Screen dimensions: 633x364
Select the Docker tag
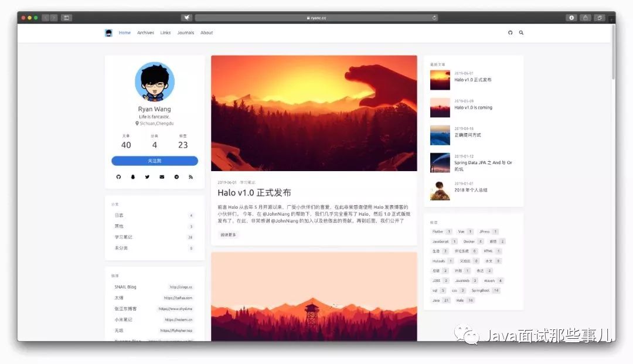pos(473,241)
